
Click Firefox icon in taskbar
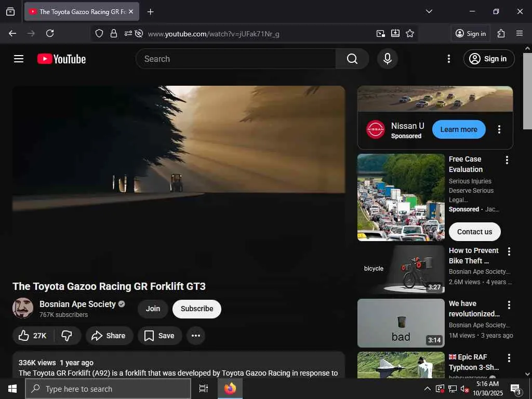pyautogui.click(x=230, y=389)
